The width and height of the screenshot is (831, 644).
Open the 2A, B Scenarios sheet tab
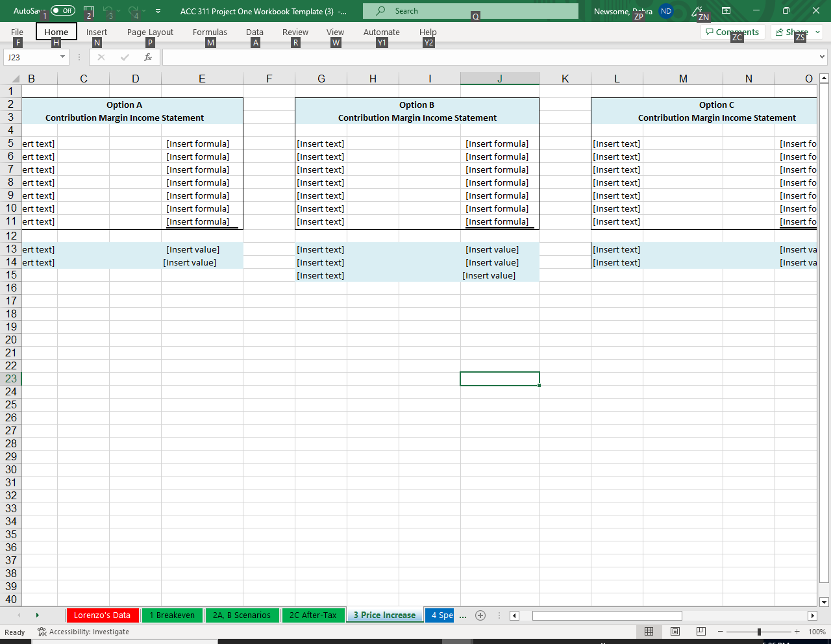242,615
